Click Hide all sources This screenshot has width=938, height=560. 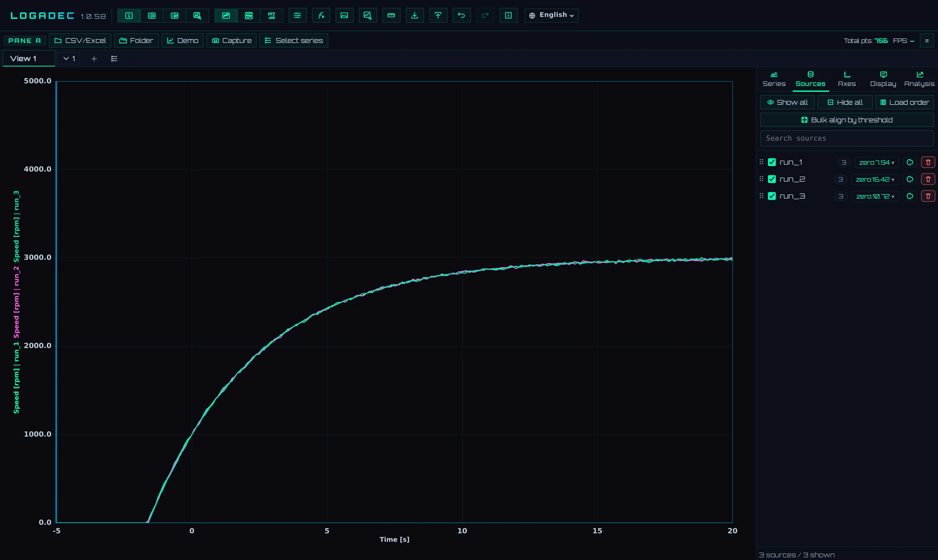(x=845, y=103)
